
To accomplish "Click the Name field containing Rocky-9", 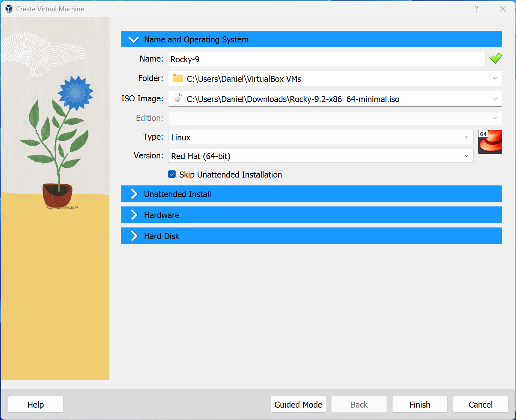I will 326,59.
